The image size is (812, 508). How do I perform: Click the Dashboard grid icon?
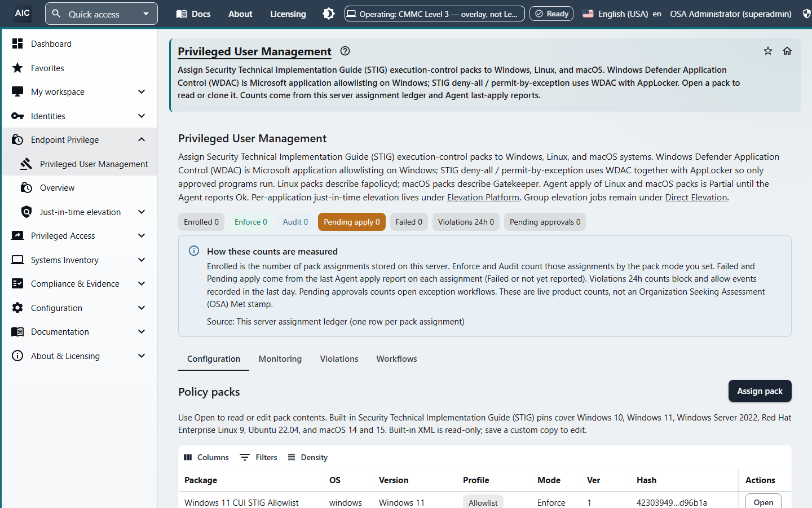(x=17, y=43)
